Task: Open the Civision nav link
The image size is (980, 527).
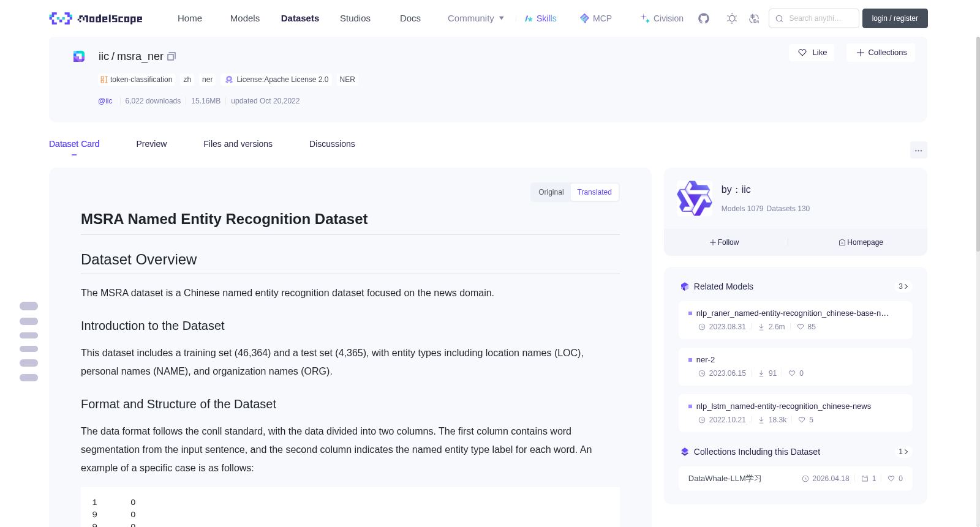Action: coord(668,18)
